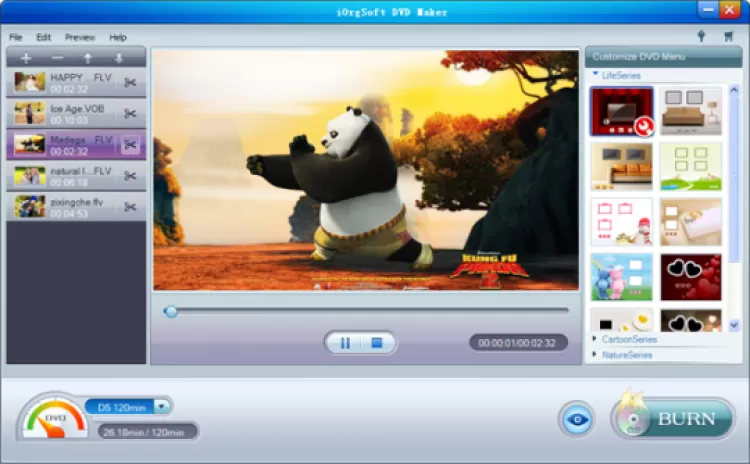This screenshot has height=464, width=750.
Task: Click the playback progress slider handle
Action: 171,312
